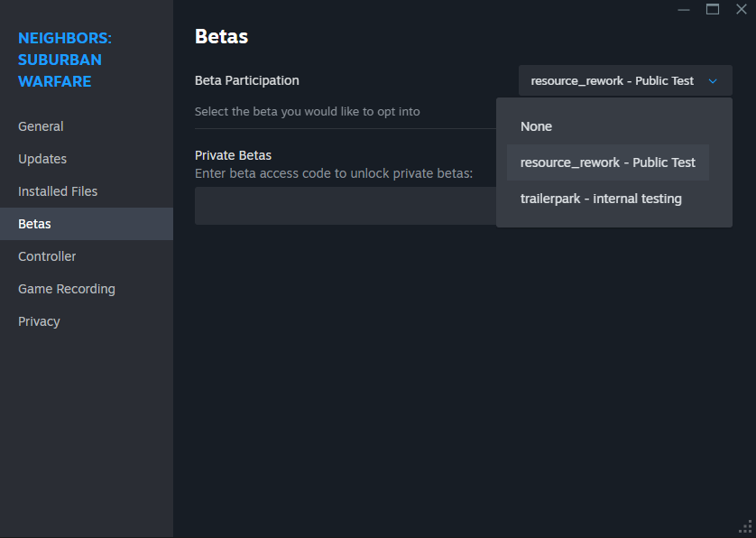
Task: Click 'Select the beta you would like' text
Action: [x=307, y=111]
